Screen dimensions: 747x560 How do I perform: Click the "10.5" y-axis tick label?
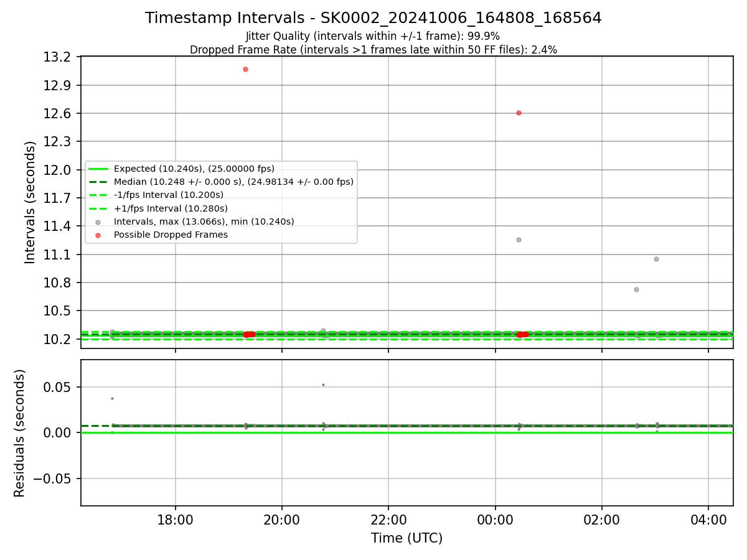click(x=59, y=311)
